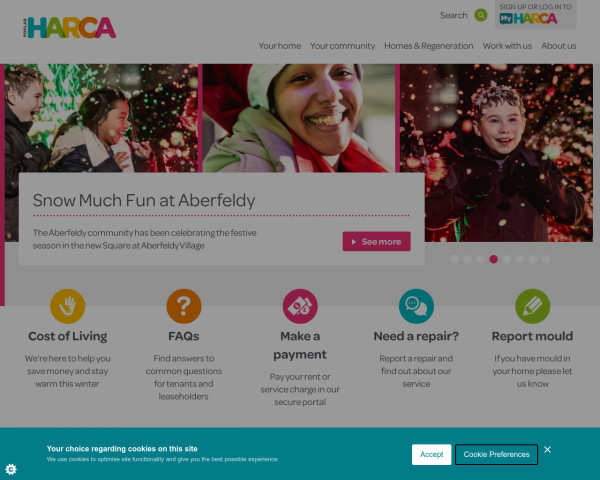Click the Poplar HARCA logo
This screenshot has height=480, width=600.
pos(69,28)
